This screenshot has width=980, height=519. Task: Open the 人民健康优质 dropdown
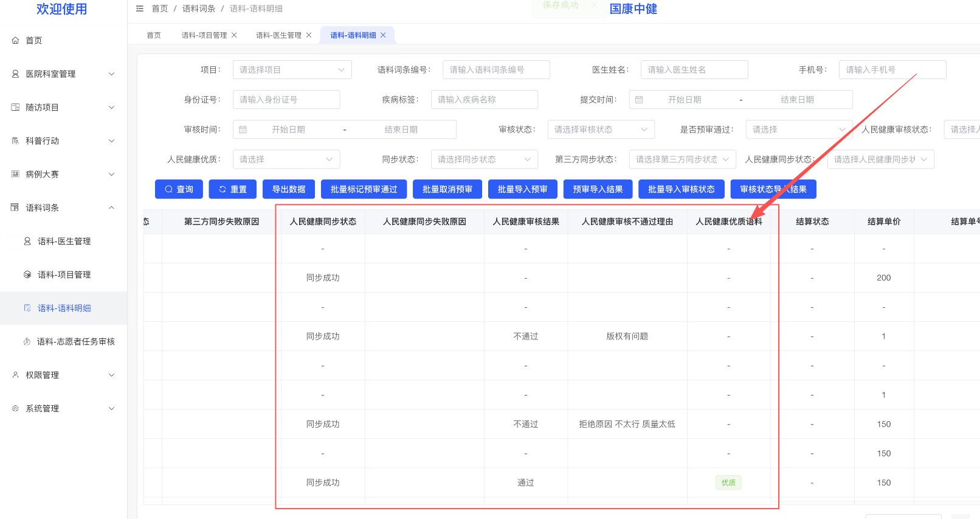click(x=286, y=159)
